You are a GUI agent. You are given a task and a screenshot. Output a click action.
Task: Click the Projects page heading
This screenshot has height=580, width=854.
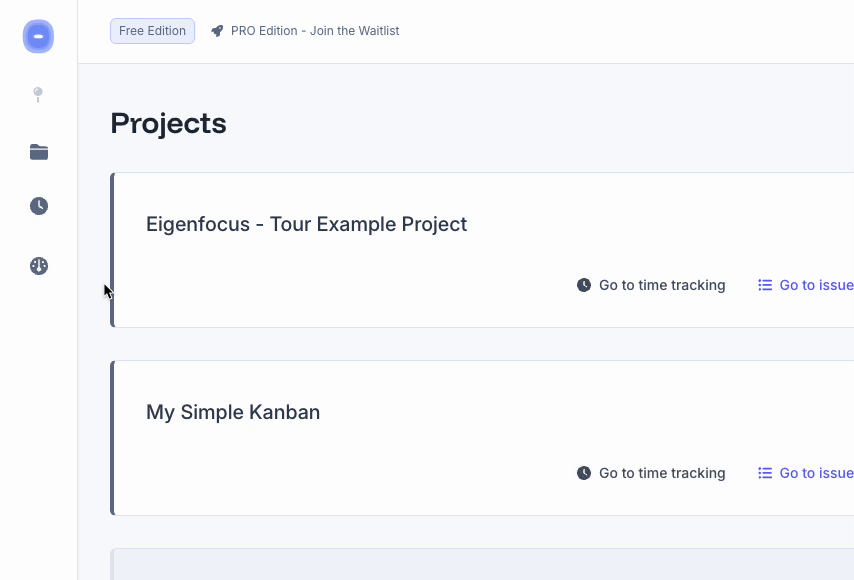(x=168, y=123)
